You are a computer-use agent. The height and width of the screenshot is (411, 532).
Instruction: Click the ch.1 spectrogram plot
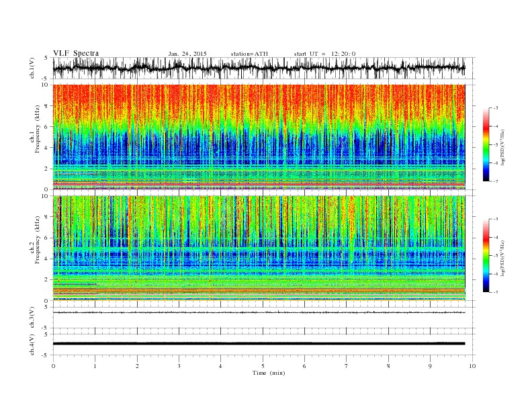(x=259, y=137)
